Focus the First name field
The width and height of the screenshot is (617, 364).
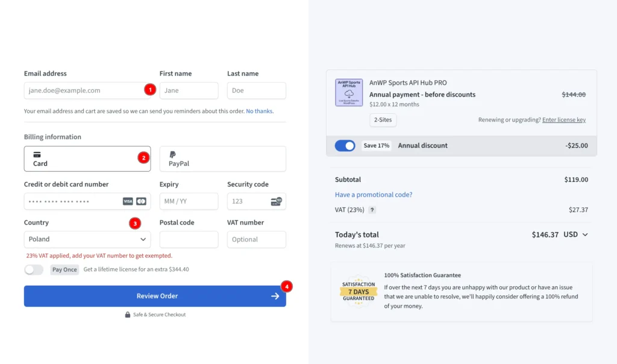tap(189, 90)
